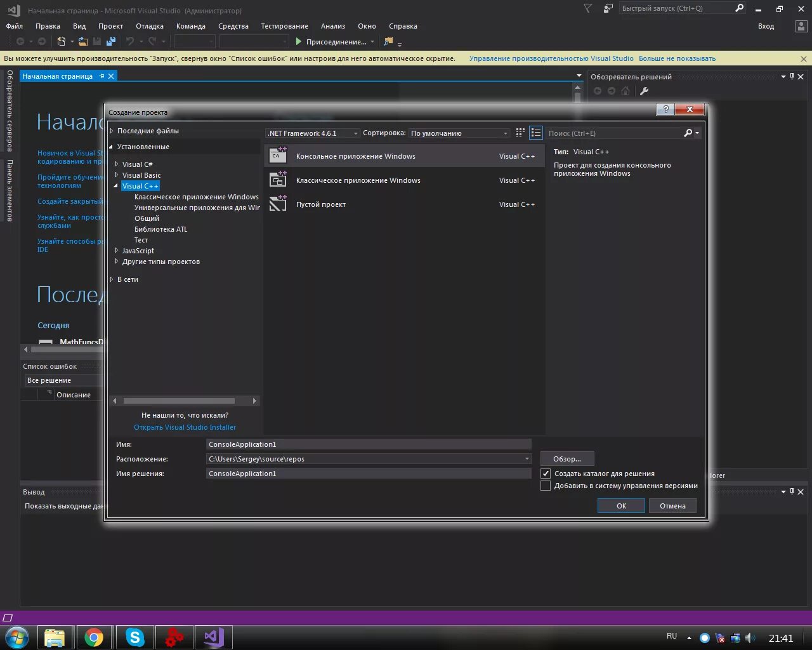Collapse the Visual C++ tree node
Image resolution: width=812 pixels, height=650 pixels.
[x=117, y=186]
